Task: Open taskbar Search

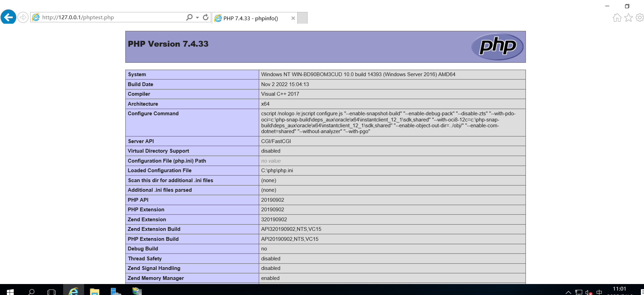Action: pyautogui.click(x=31, y=292)
